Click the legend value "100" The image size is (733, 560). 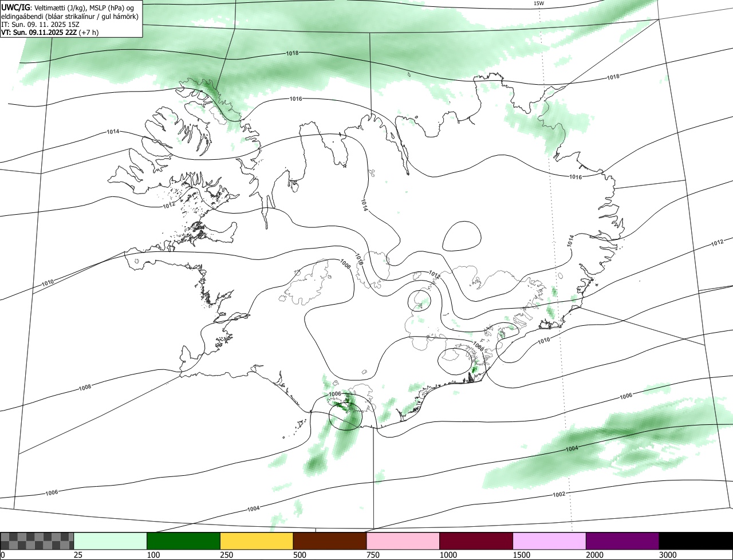pyautogui.click(x=153, y=555)
